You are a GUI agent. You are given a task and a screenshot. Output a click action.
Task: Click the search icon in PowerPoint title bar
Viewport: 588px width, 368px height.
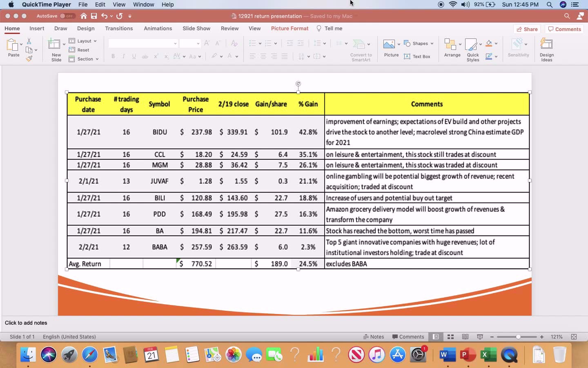[567, 16]
